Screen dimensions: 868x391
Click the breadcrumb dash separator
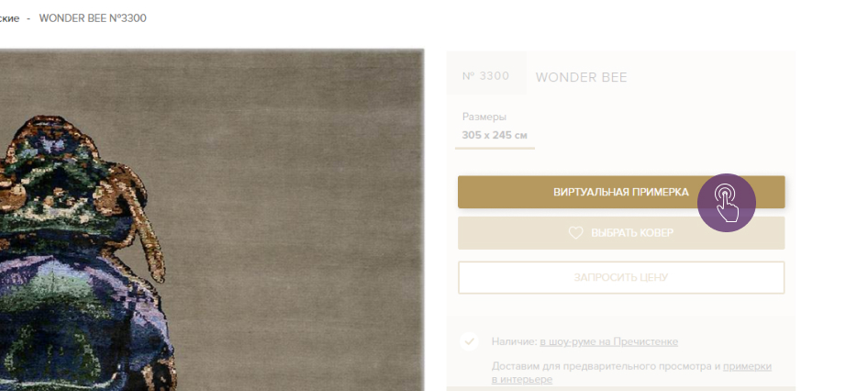point(28,18)
